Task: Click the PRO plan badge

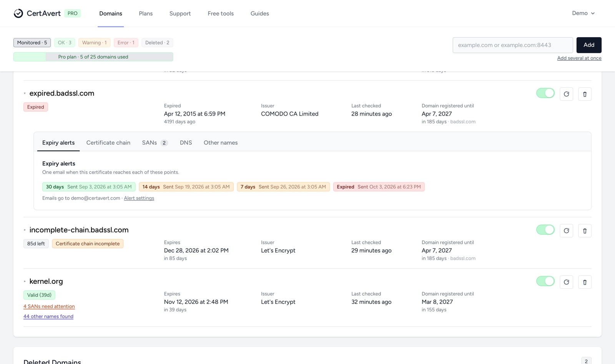Action: 73,13
